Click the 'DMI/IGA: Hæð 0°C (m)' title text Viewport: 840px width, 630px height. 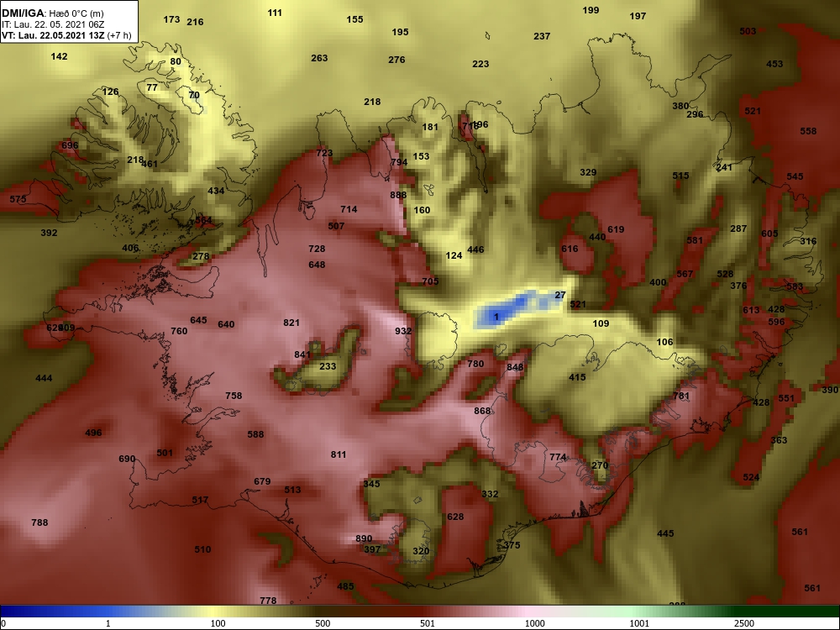[54, 13]
